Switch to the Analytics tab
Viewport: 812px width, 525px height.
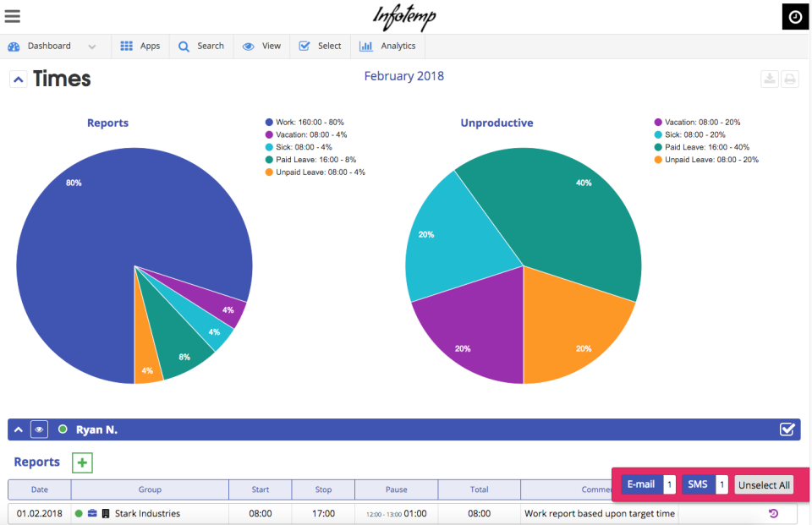tap(388, 46)
